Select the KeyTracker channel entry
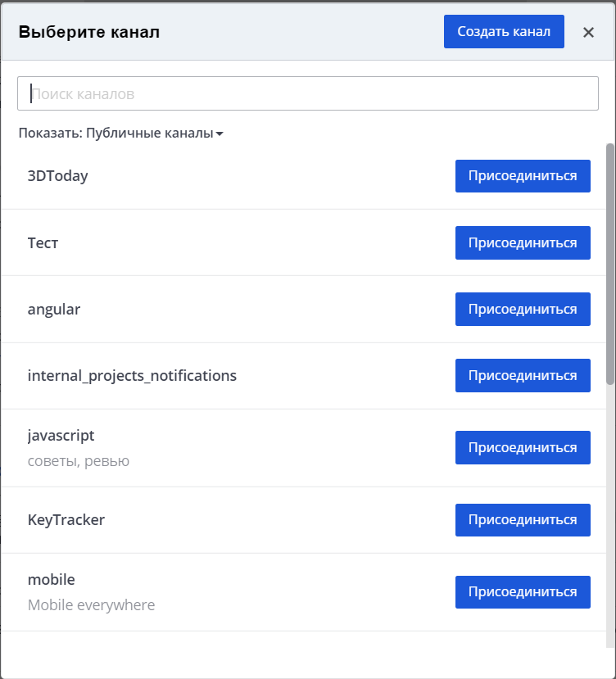This screenshot has width=616, height=679. point(67,519)
